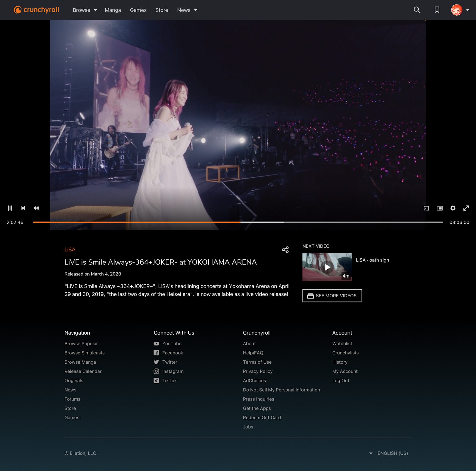The image size is (476, 471).
Task: Click the SEE MORE VIDEOS button
Action: (332, 296)
